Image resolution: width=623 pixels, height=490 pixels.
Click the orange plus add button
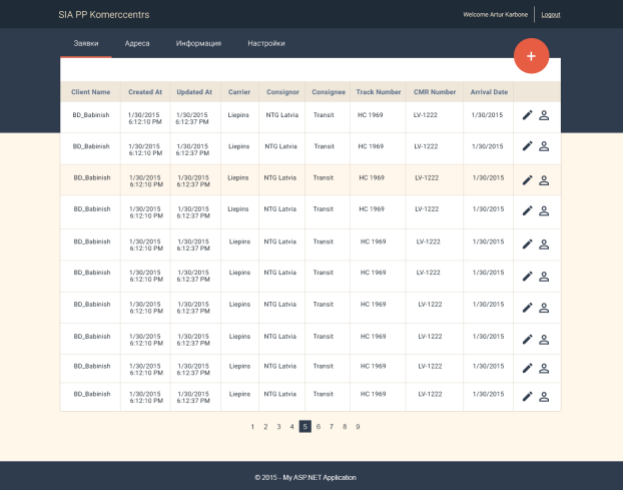530,56
